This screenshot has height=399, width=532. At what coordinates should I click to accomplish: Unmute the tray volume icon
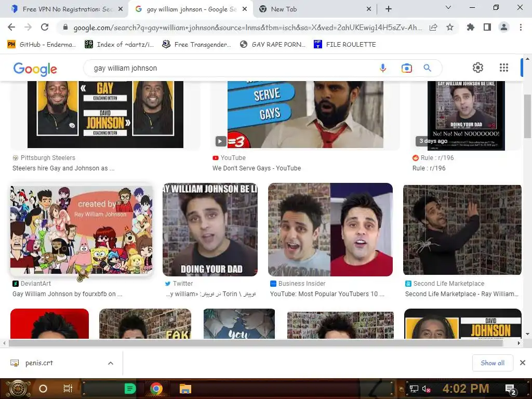pyautogui.click(x=426, y=389)
